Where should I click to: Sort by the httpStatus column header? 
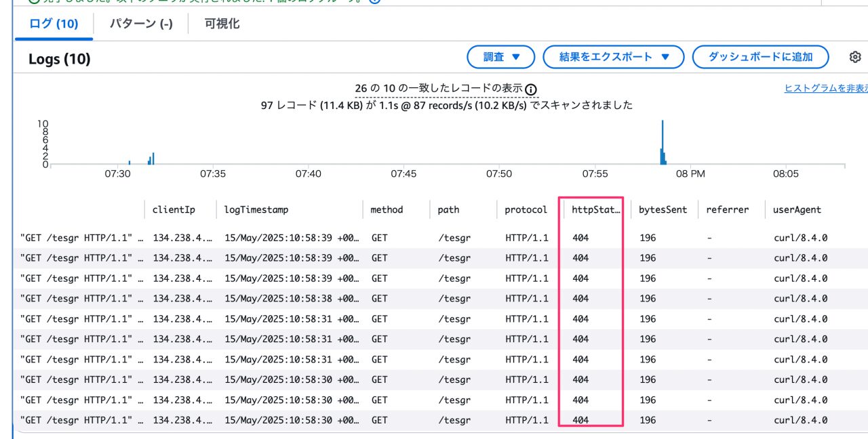[596, 210]
